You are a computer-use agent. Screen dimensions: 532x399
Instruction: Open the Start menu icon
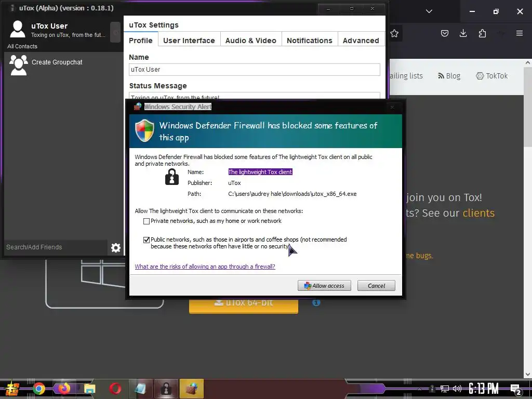pyautogui.click(x=12, y=389)
